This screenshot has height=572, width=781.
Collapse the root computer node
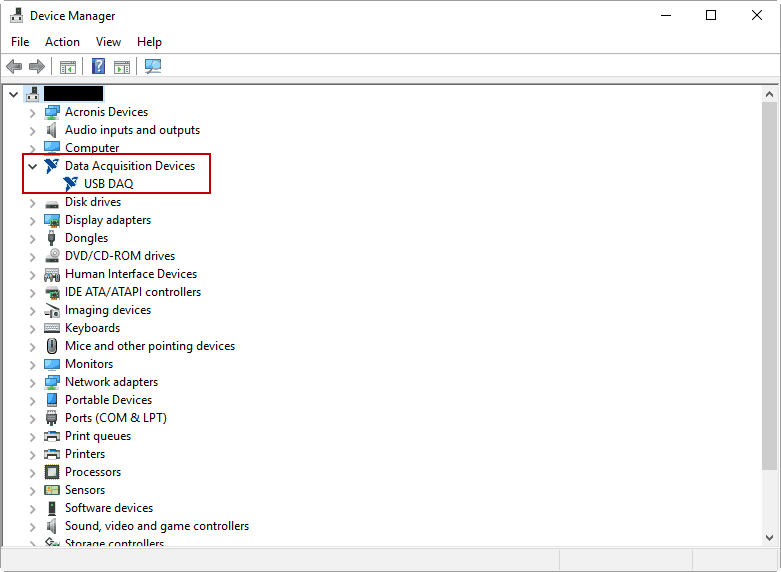click(13, 94)
